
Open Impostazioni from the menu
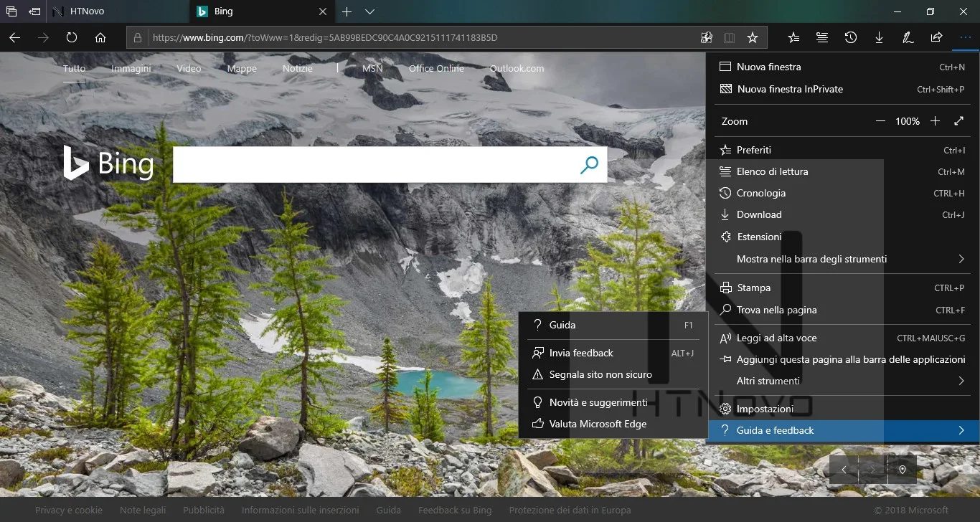tap(843, 409)
